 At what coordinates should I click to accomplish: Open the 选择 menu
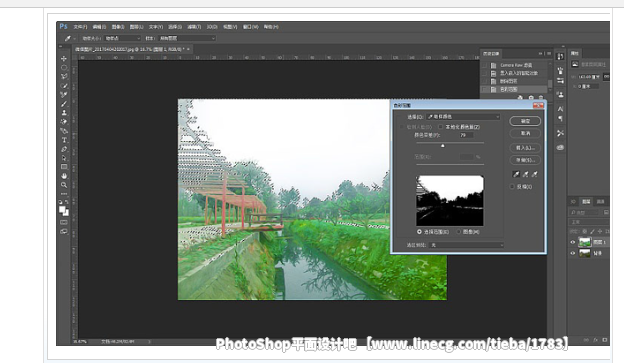tap(175, 27)
